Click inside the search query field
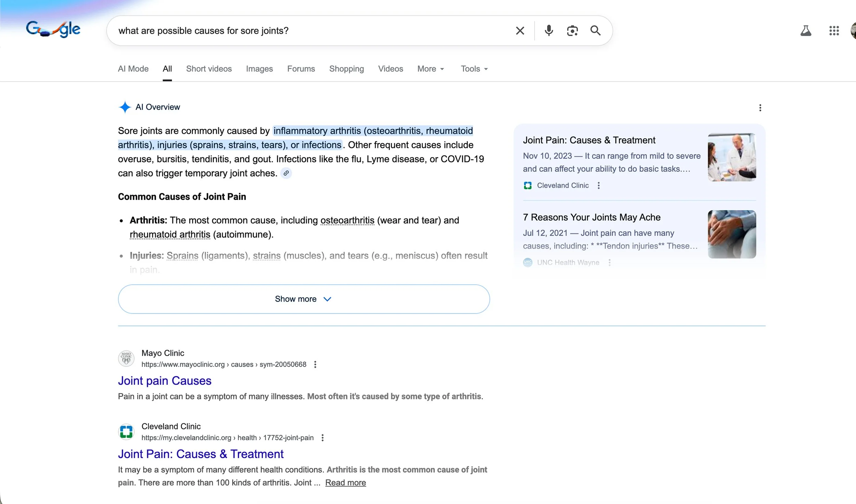This screenshot has width=856, height=504. click(x=308, y=31)
